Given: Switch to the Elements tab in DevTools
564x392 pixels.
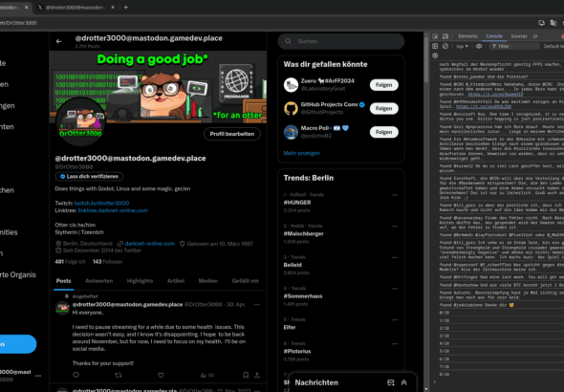Looking at the screenshot, I should tap(467, 36).
